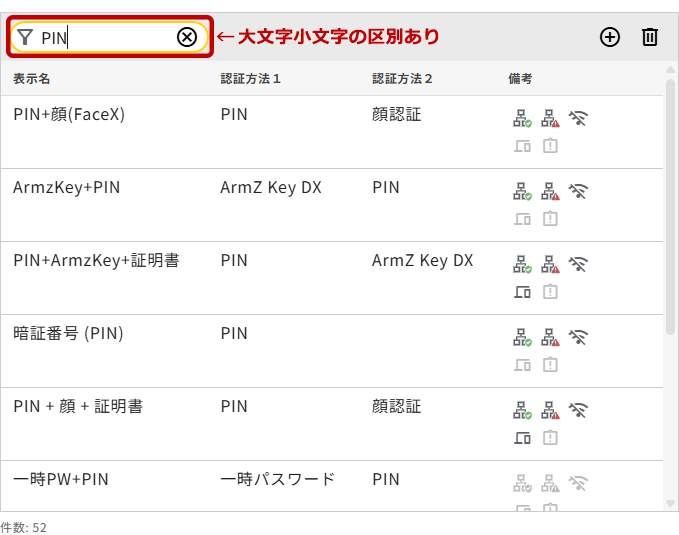The image size is (679, 535).
Task: Select the ArmzKey+PIN row
Action: tap(67, 187)
